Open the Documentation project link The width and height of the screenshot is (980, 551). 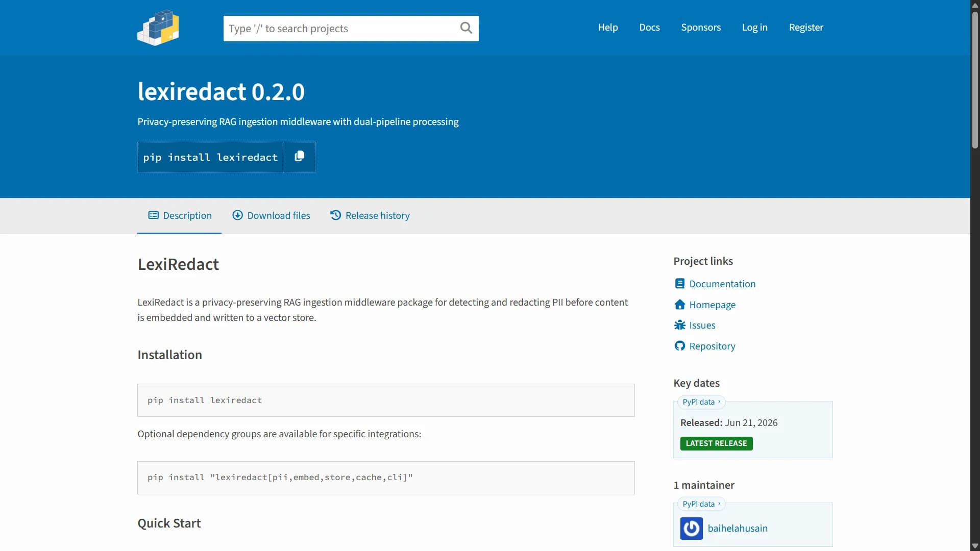(722, 284)
